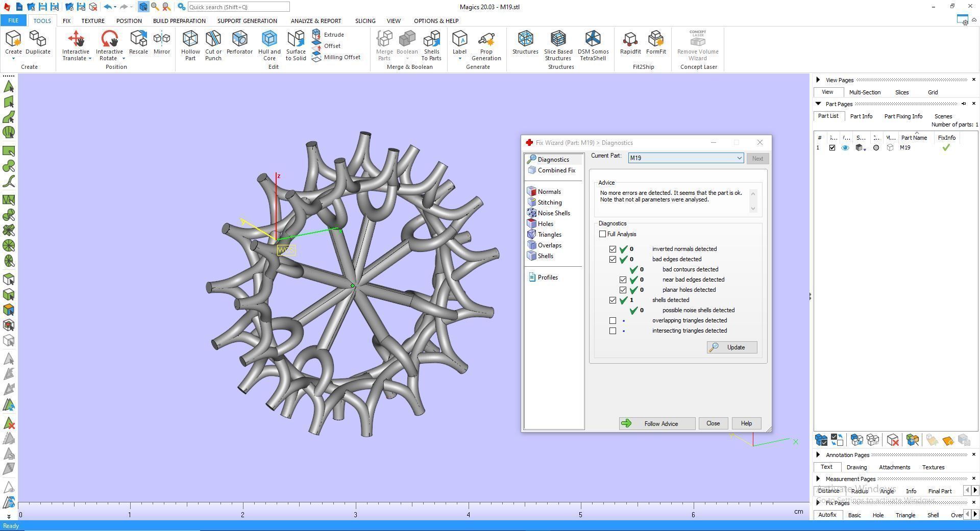Switch to BUILD PREPARATION tab
The image size is (980, 531).
[x=179, y=21]
